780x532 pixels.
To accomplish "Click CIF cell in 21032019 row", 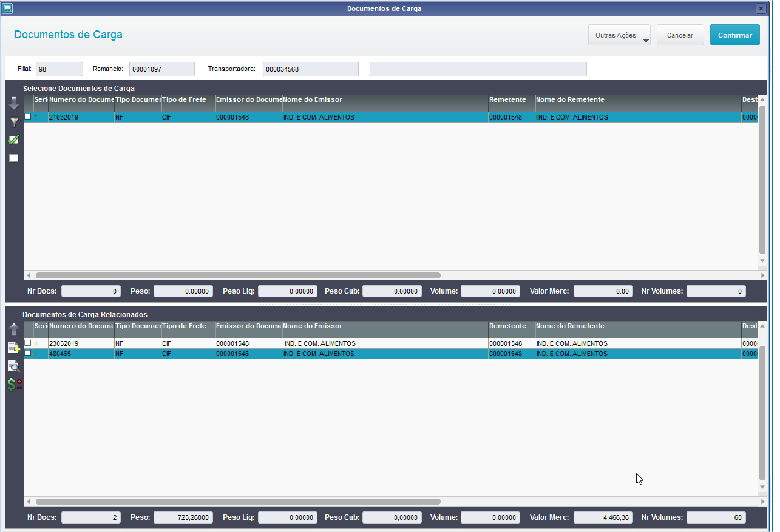I will point(188,117).
